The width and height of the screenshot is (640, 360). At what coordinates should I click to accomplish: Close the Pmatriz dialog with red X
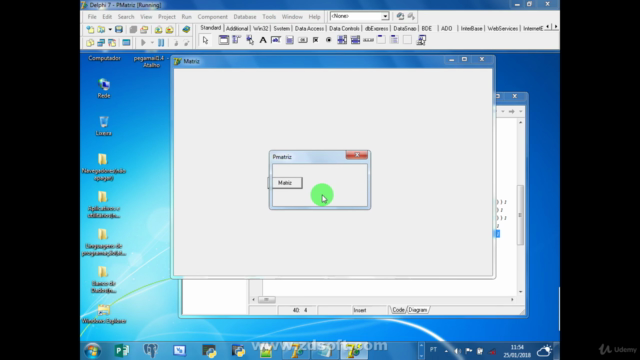click(357, 155)
